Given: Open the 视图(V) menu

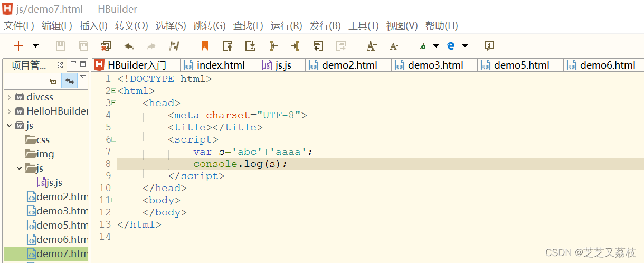Looking at the screenshot, I should (x=402, y=25).
